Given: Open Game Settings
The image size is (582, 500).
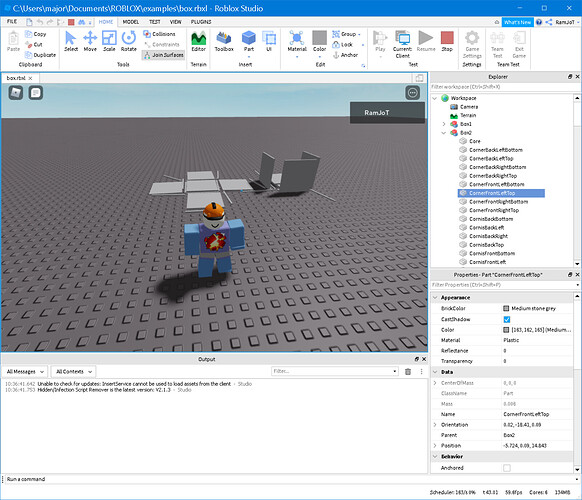Looking at the screenshot, I should [472, 44].
